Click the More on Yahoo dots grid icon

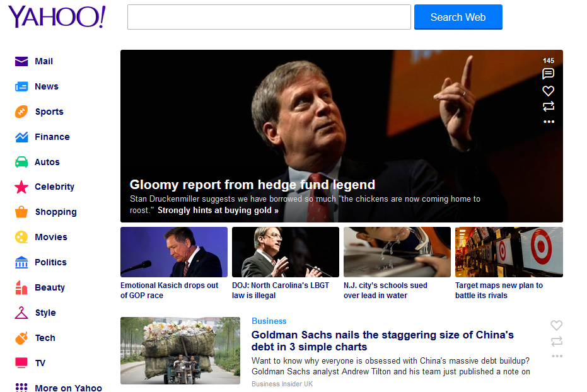coord(21,388)
